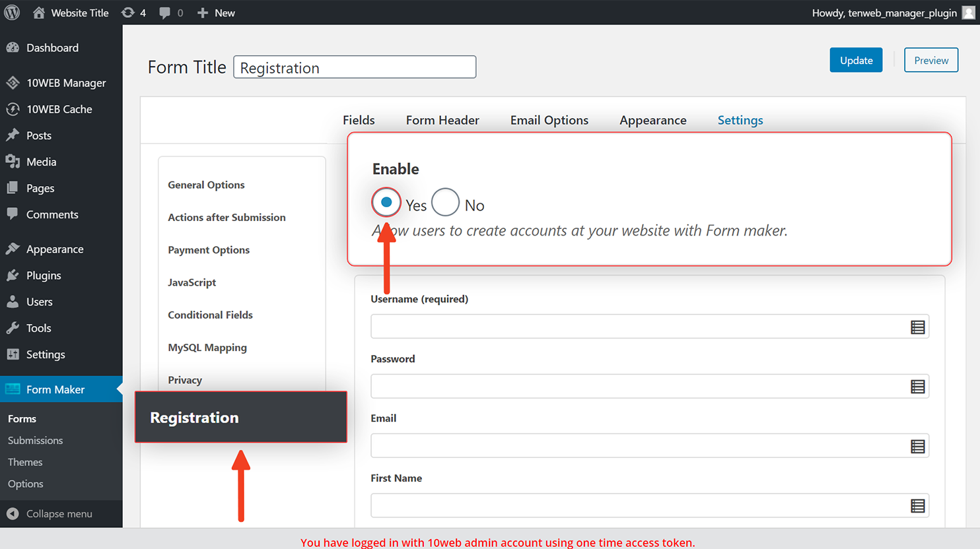Switch to the Appearance form tab
The image size is (980, 549).
pos(653,120)
